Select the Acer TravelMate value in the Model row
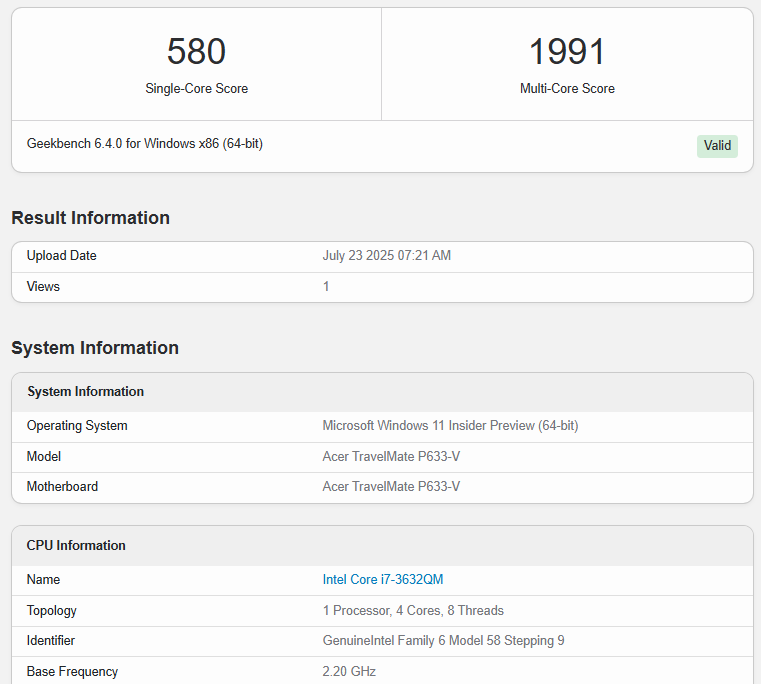 (391, 457)
